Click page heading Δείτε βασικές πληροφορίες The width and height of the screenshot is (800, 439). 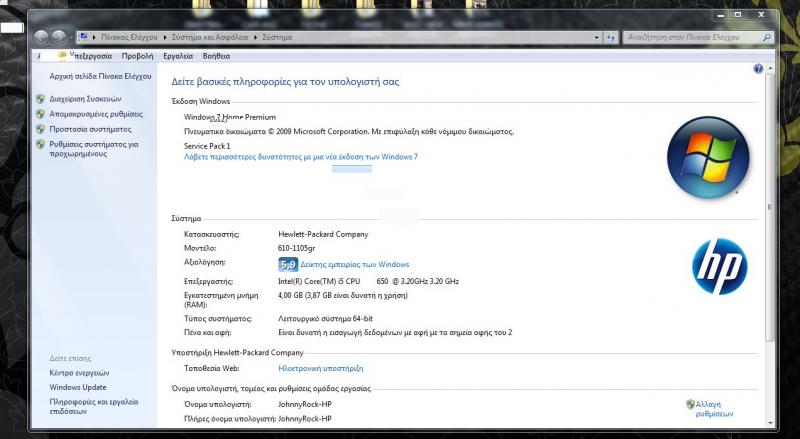[x=285, y=82]
